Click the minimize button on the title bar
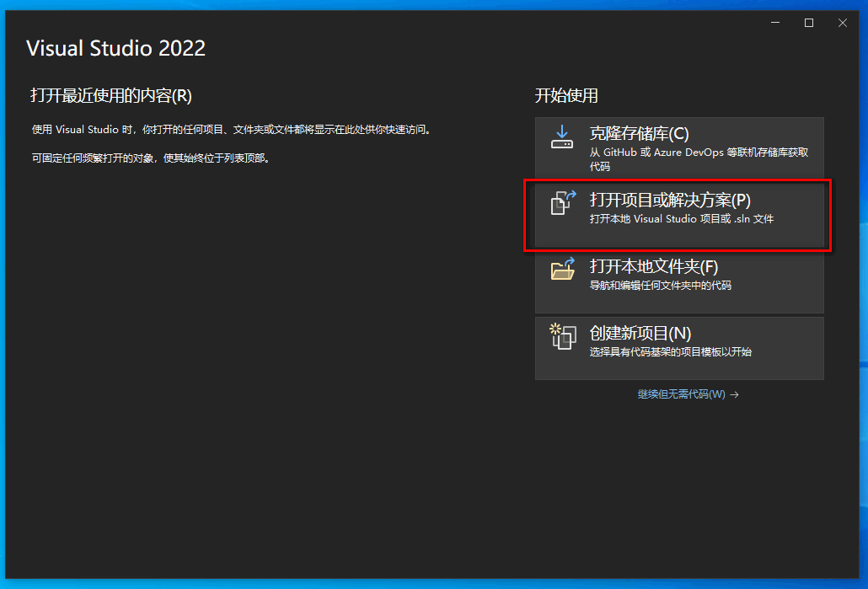 (x=775, y=23)
